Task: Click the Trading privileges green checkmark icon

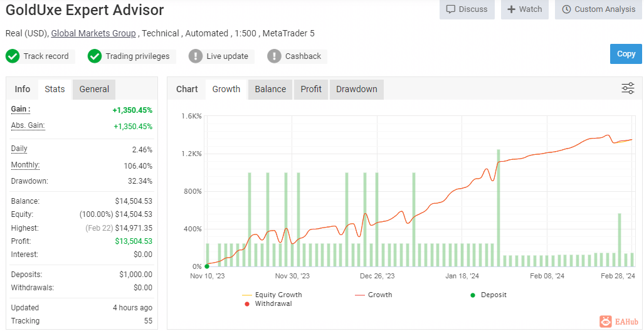Action: click(95, 56)
